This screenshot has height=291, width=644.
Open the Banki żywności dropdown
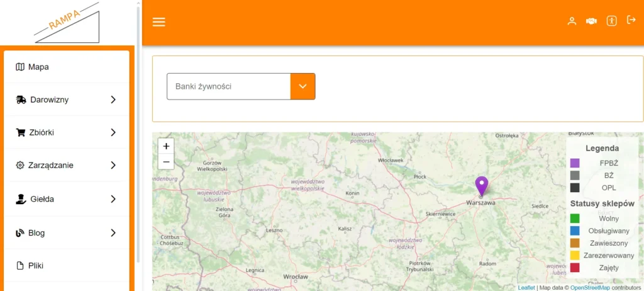coord(240,86)
